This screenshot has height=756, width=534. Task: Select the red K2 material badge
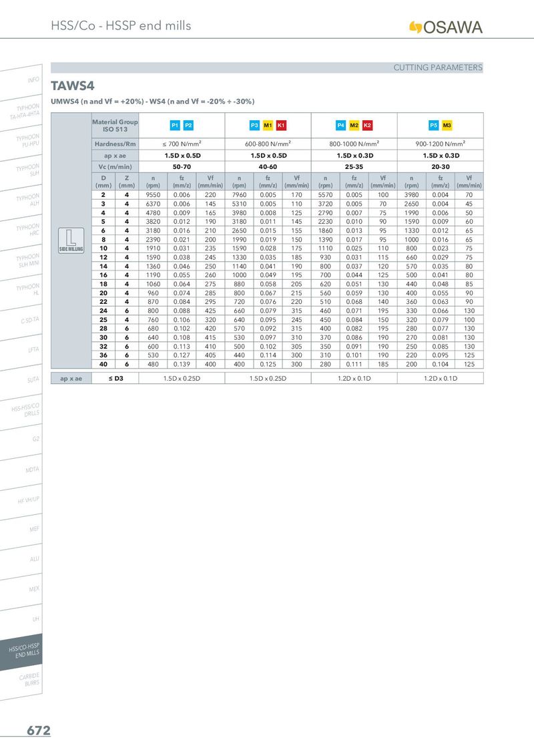pyautogui.click(x=367, y=126)
